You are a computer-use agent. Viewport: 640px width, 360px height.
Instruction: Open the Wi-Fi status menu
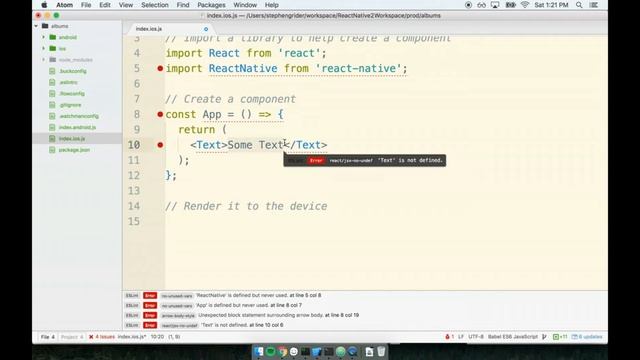pos(525,5)
